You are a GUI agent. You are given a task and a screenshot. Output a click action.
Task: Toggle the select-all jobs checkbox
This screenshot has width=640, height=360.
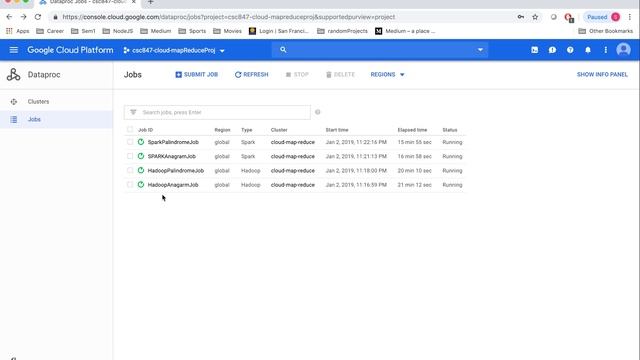pos(130,130)
